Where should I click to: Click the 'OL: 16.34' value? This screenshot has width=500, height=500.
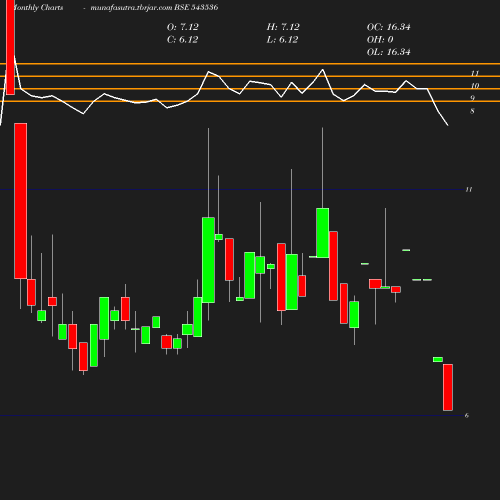(389, 52)
